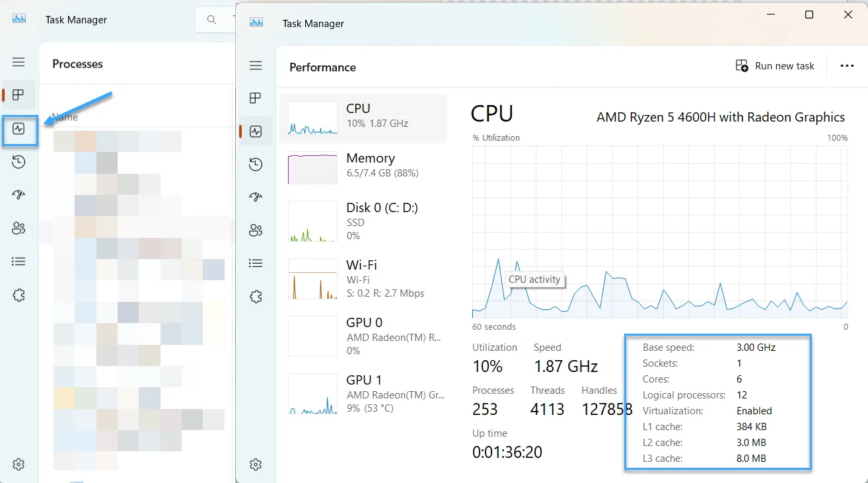
Task: Open Settings gear in back window
Action: (18, 464)
